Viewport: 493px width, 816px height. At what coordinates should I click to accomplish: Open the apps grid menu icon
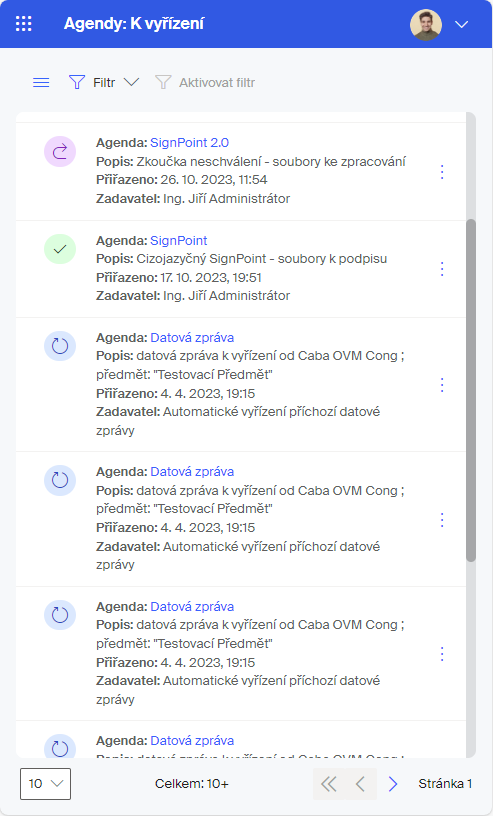(23, 24)
